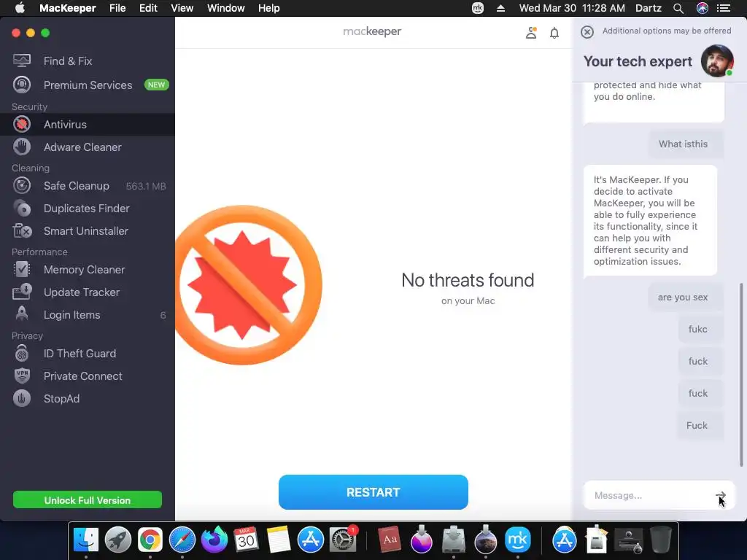
Task: Open Calendar from the Dock
Action: coord(247,540)
